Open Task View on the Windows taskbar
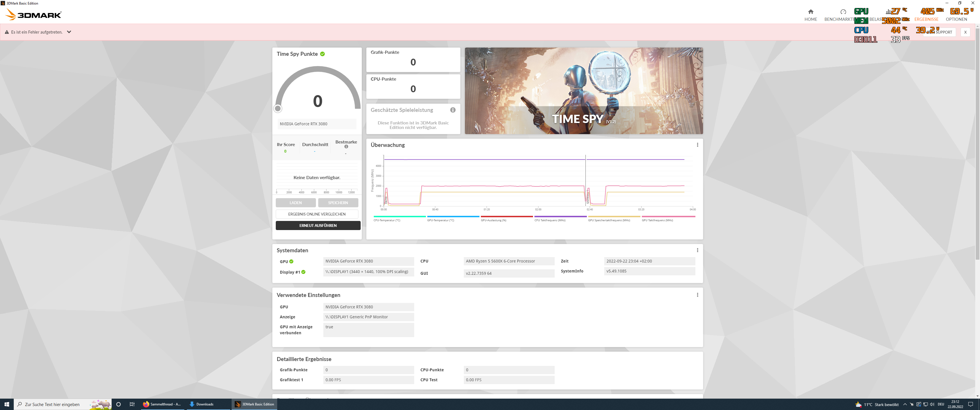Viewport: 980px width, 410px height. pyautogui.click(x=132, y=404)
